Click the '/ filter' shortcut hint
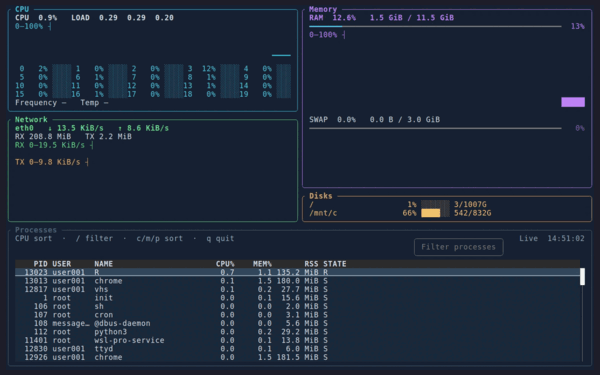This screenshot has height=375, width=600. 95,238
